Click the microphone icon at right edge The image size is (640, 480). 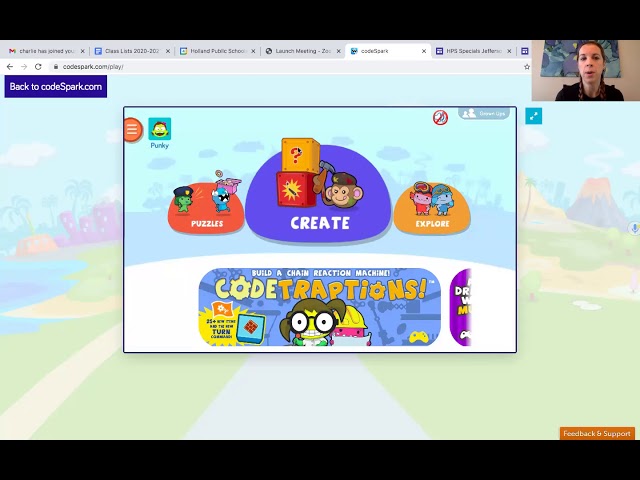point(634,228)
